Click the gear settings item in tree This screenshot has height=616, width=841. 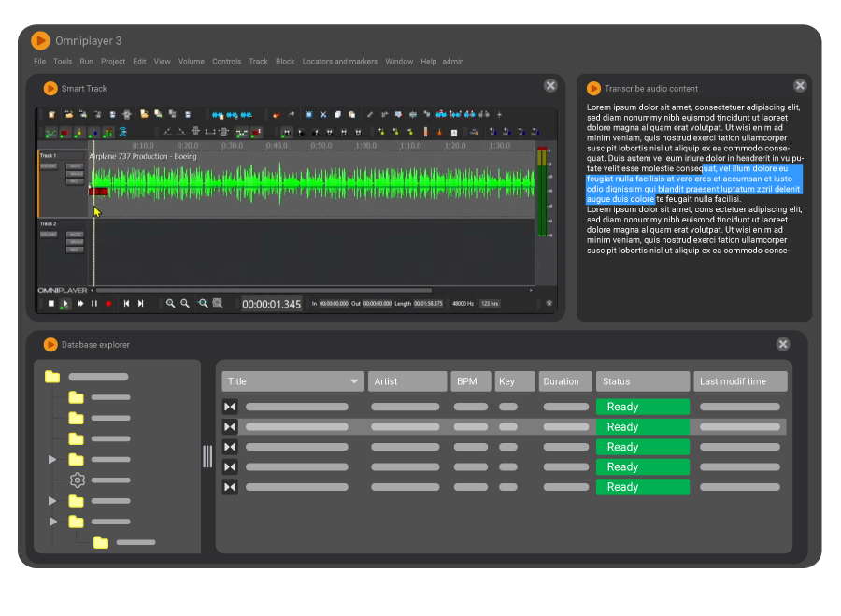78,480
